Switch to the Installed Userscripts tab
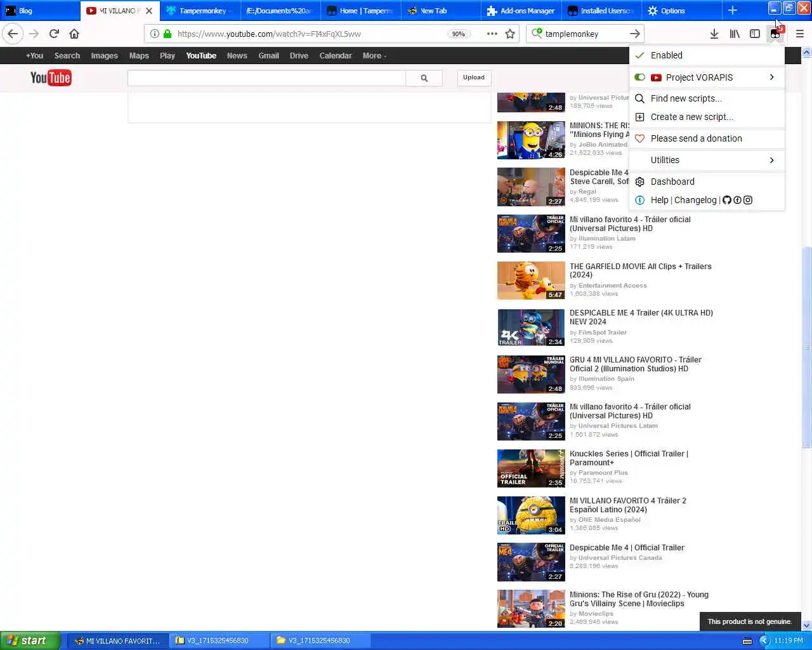Image resolution: width=812 pixels, height=650 pixels. pyautogui.click(x=601, y=10)
